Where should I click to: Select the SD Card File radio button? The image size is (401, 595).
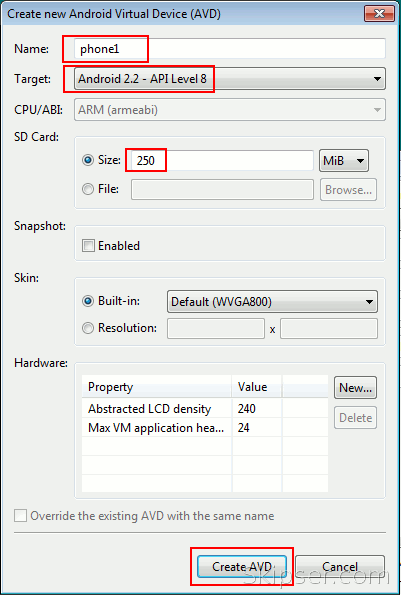pyautogui.click(x=88, y=189)
